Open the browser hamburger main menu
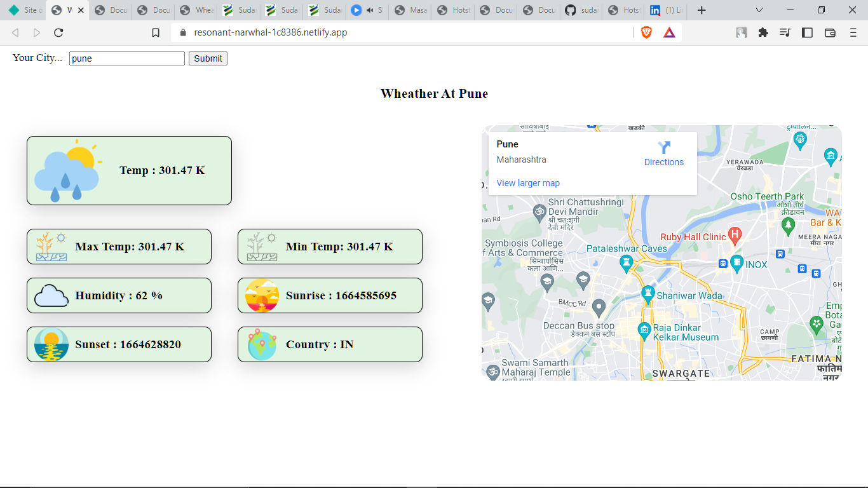This screenshot has height=488, width=868. point(853,32)
